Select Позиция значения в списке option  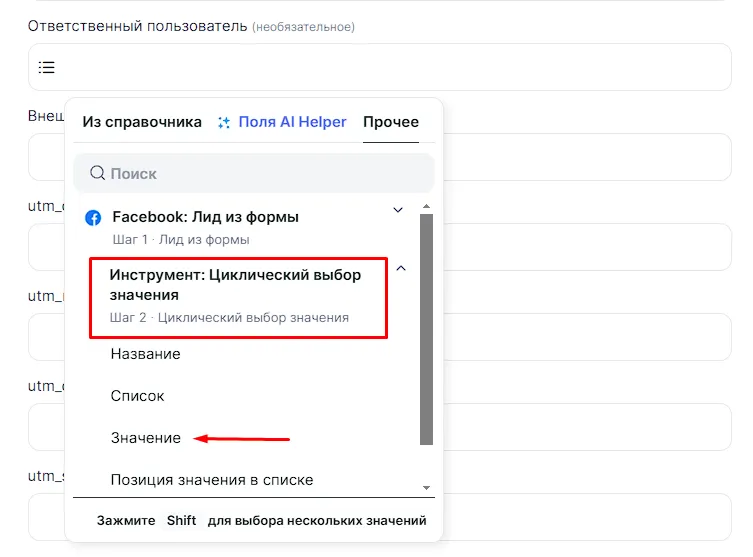point(212,480)
